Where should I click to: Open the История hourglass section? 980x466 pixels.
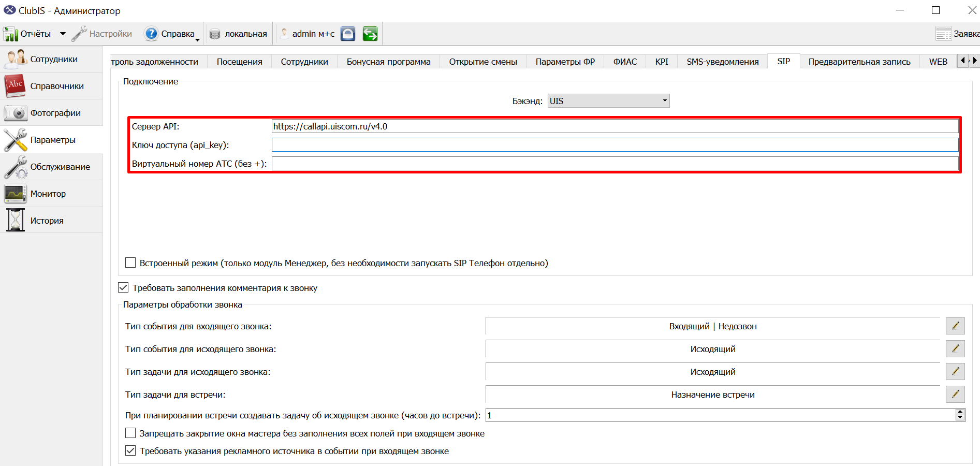point(51,221)
